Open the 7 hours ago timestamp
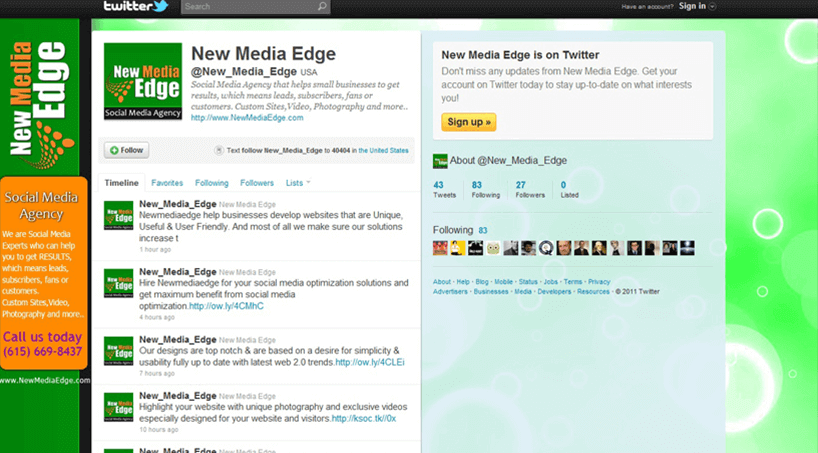 pos(157,374)
